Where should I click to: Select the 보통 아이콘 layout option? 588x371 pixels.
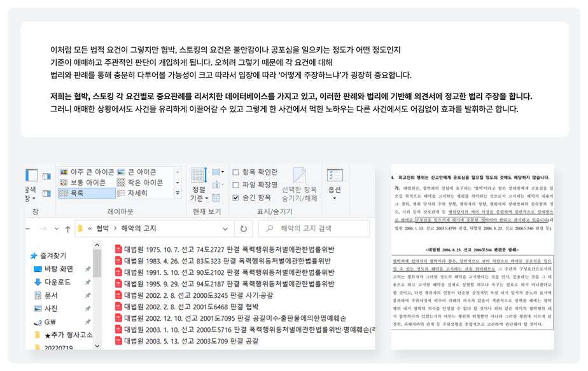point(83,182)
